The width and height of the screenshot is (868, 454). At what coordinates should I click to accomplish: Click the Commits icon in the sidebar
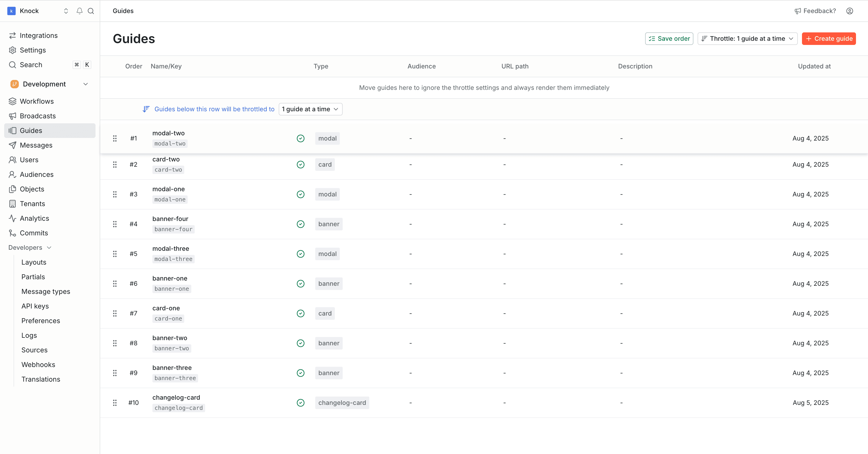[x=13, y=233]
